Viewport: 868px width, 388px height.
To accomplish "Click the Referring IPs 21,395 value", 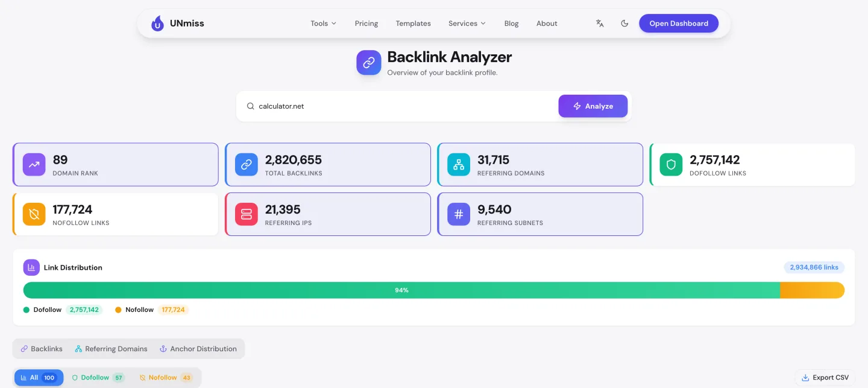I will click(x=283, y=209).
